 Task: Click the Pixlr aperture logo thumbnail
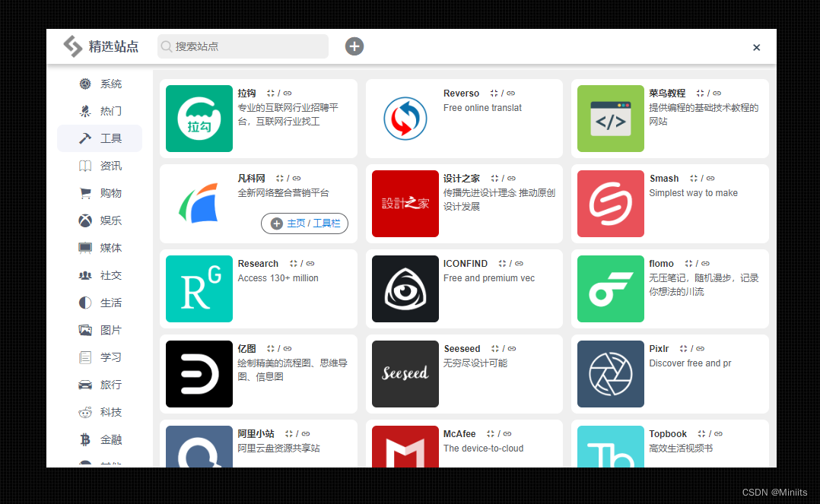click(611, 374)
